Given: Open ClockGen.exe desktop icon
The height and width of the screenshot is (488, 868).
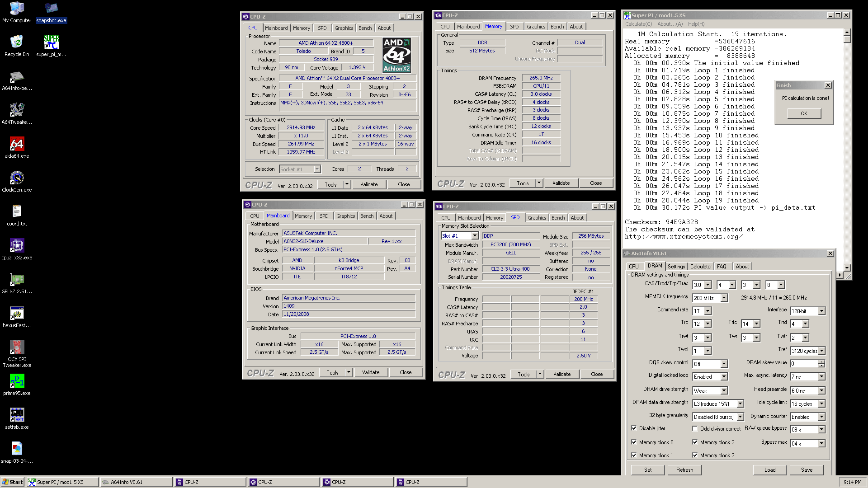Looking at the screenshot, I should click(17, 182).
